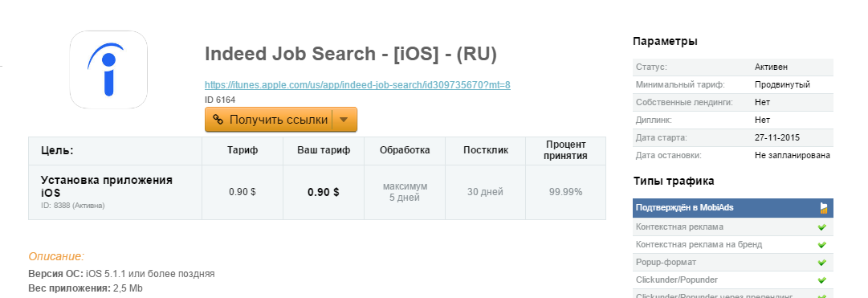Click the Получить ссылки button
This screenshot has width=868, height=298.
coord(281,119)
